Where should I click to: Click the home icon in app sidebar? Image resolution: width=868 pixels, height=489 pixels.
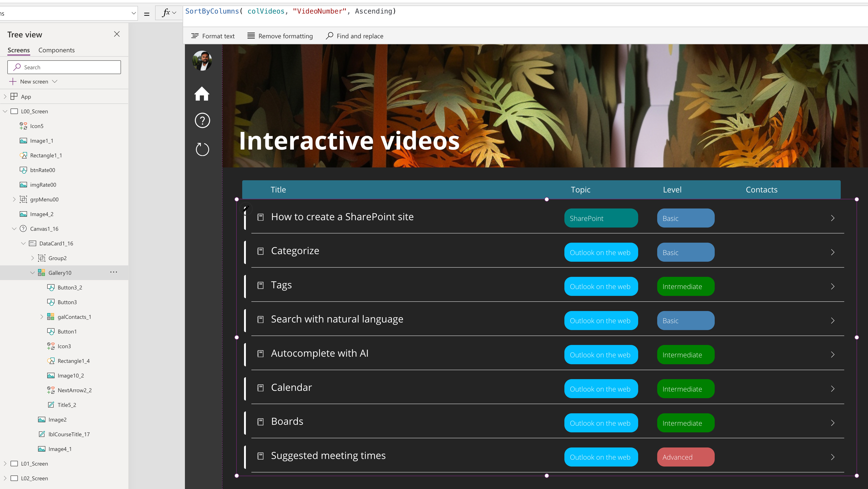(x=202, y=94)
